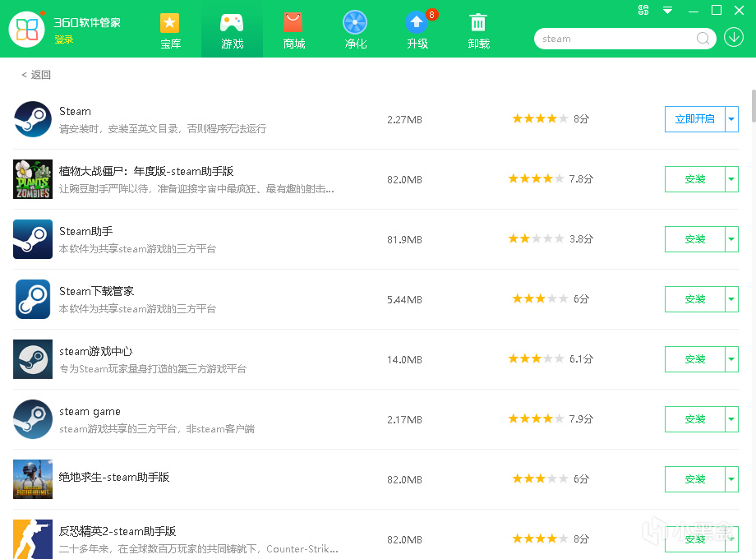
Task: Click the 7.9分 rating of steam game
Action: (x=551, y=418)
